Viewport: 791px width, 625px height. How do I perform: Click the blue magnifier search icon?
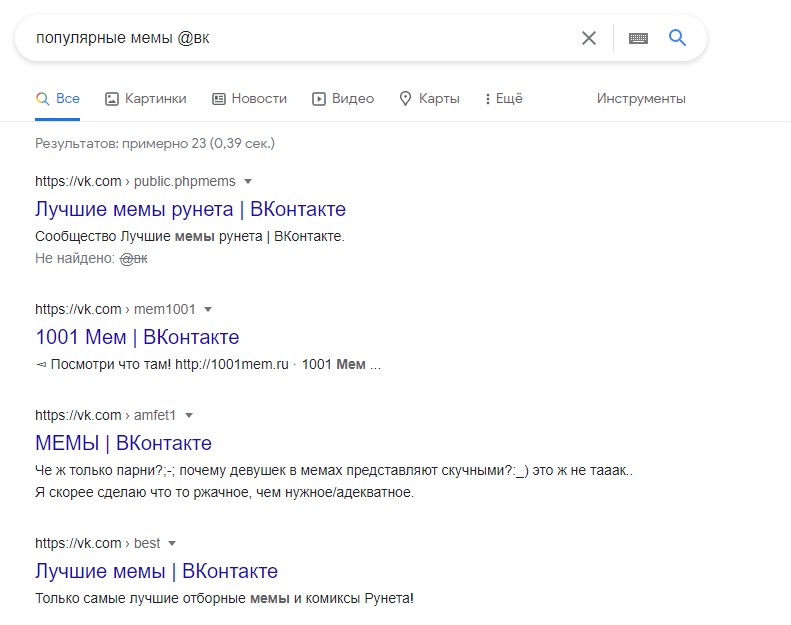click(x=677, y=37)
